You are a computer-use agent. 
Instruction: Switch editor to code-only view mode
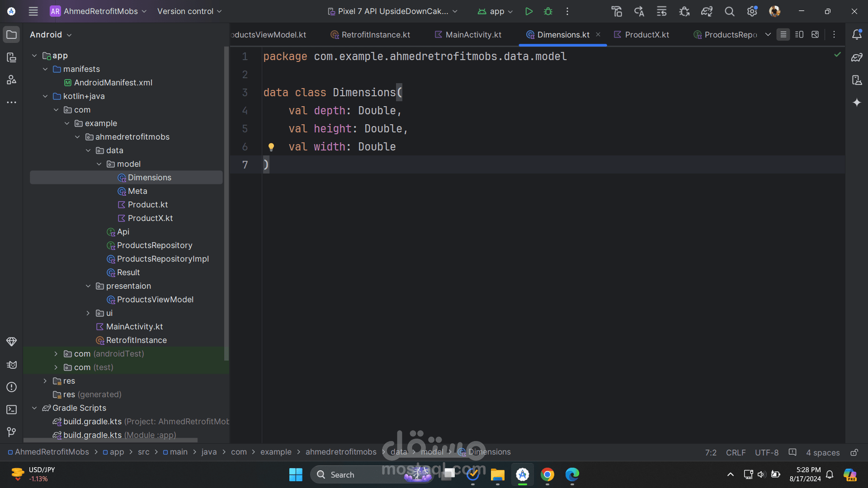(x=783, y=35)
